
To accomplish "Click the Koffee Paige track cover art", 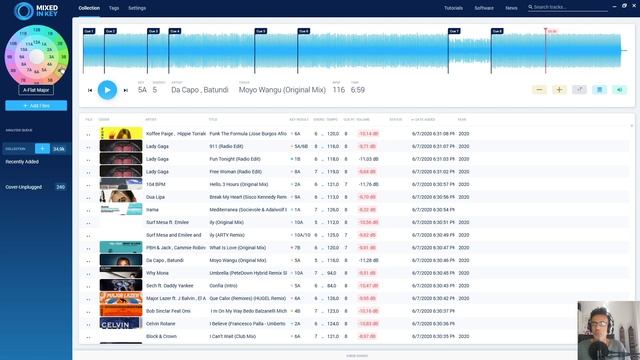I will (x=121, y=133).
